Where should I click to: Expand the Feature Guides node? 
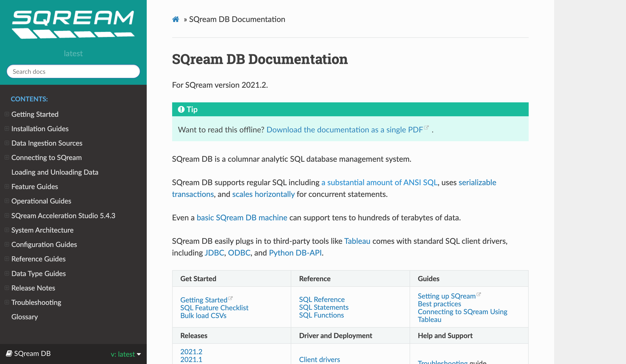point(7,186)
